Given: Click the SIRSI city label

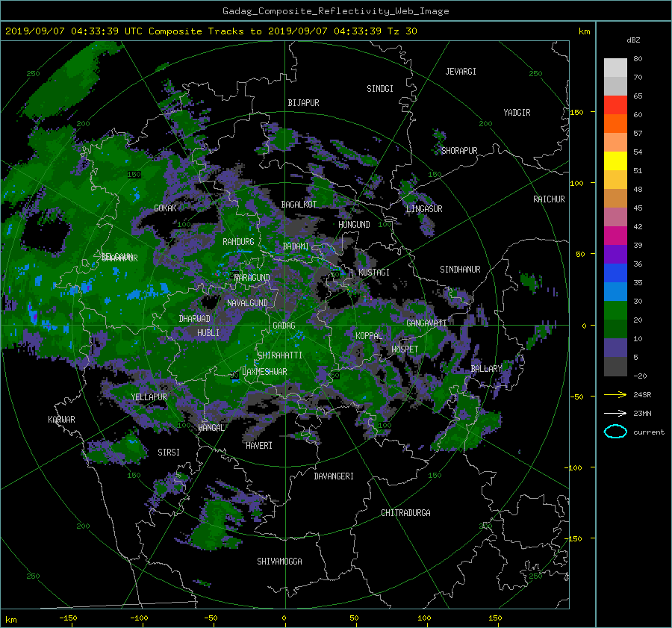Looking at the screenshot, I should tap(169, 453).
